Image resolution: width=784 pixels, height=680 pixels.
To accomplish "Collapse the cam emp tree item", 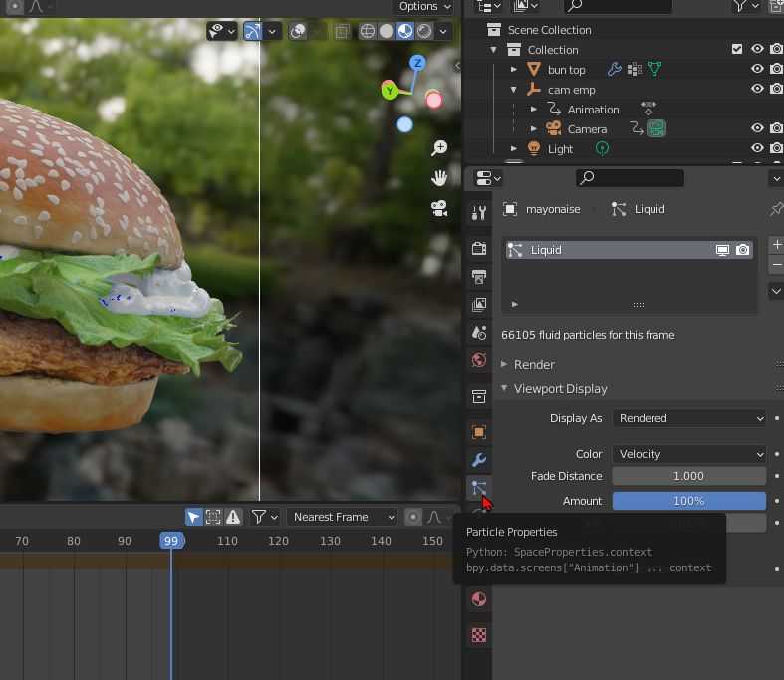I will 513,90.
